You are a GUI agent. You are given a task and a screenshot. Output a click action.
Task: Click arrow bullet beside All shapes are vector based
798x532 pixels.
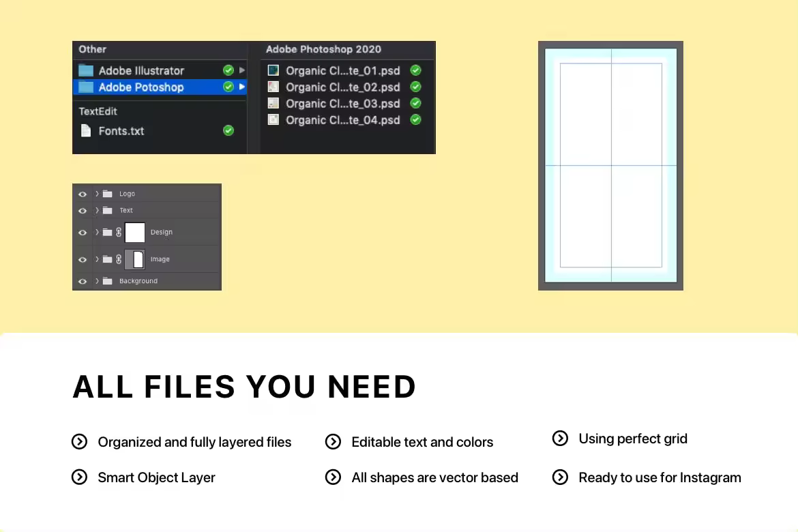coord(333,477)
